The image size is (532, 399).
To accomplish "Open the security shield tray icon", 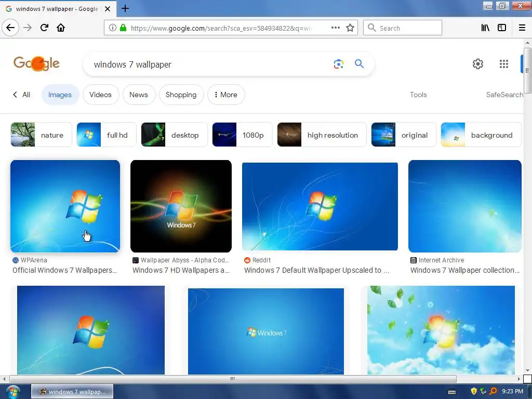I will pos(474,391).
